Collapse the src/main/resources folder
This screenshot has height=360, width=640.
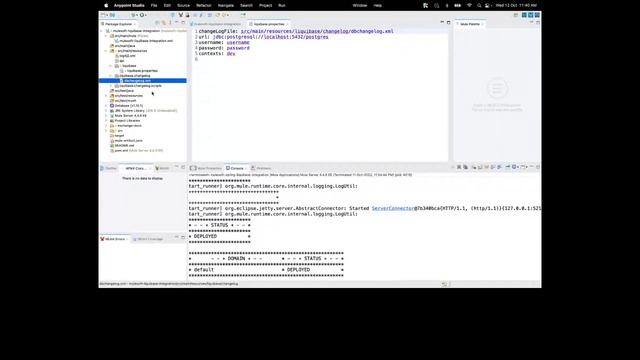point(106,51)
